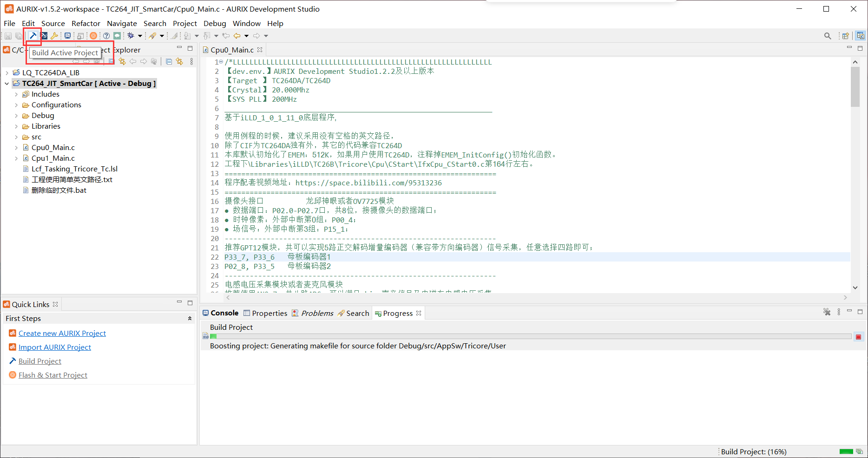Open dropdown arrow next to pen icon
Image resolution: width=868 pixels, height=458 pixels.
coord(162,36)
